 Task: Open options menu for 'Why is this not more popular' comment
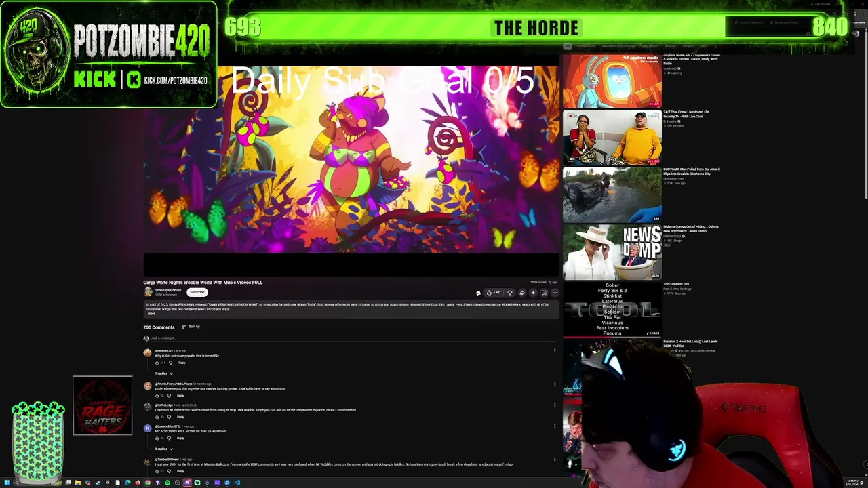pyautogui.click(x=555, y=351)
